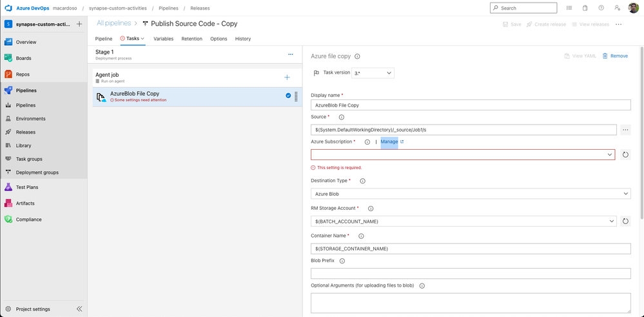Click the info icon beside Source label
The image size is (644, 317).
(341, 117)
